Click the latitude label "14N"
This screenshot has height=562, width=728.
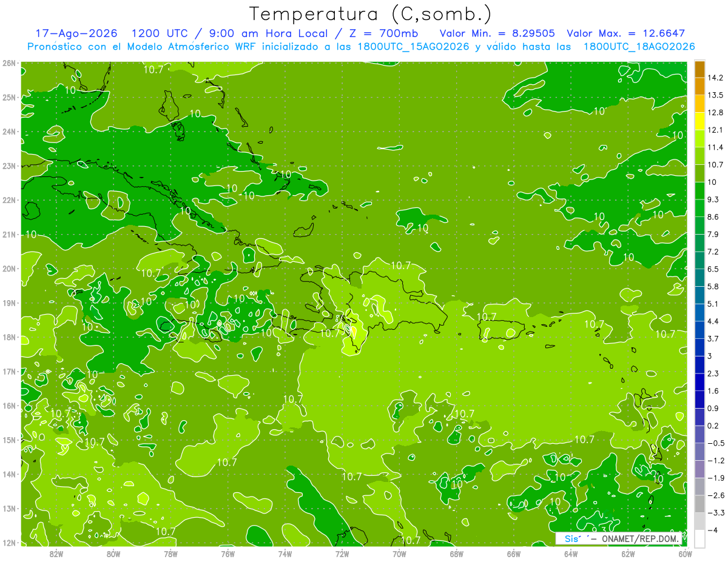(x=8, y=474)
